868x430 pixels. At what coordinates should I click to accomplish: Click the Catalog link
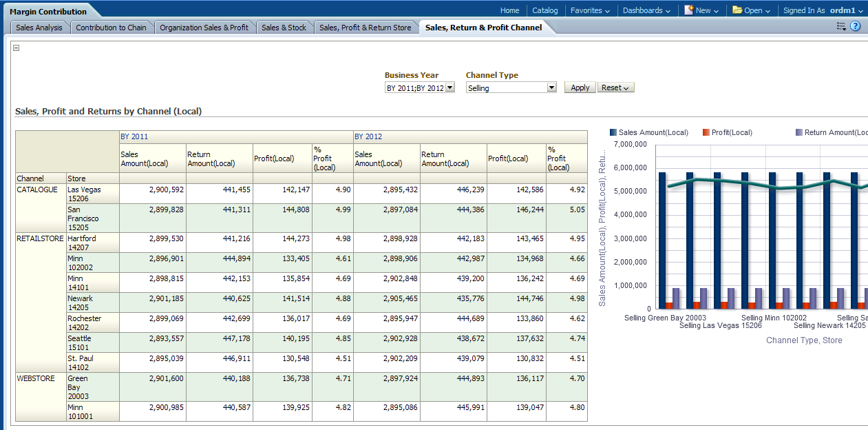click(x=544, y=10)
